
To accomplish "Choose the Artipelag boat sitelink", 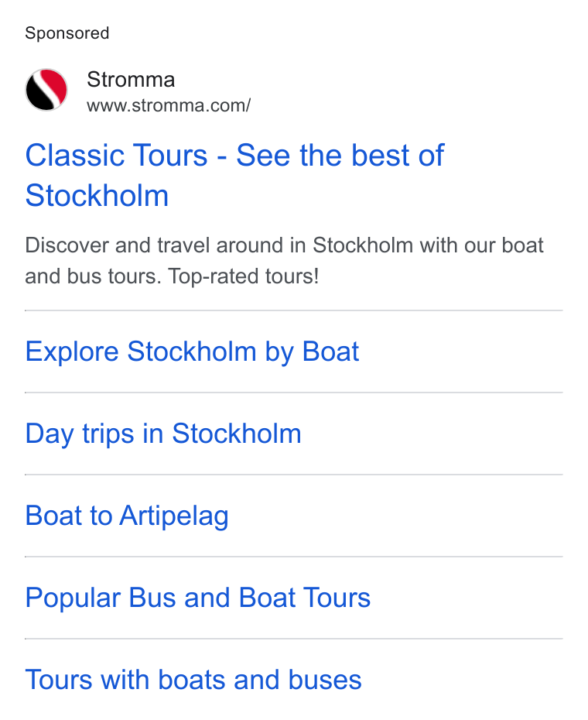I will [x=127, y=516].
